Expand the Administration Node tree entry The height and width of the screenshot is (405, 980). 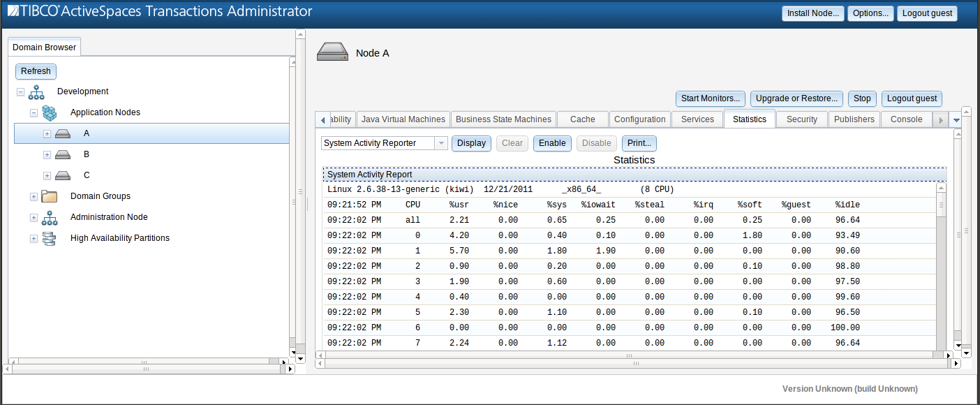33,217
